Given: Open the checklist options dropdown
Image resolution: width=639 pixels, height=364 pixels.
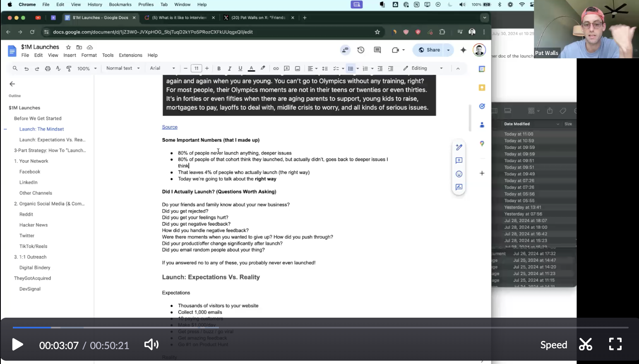Looking at the screenshot, I should pos(343,68).
